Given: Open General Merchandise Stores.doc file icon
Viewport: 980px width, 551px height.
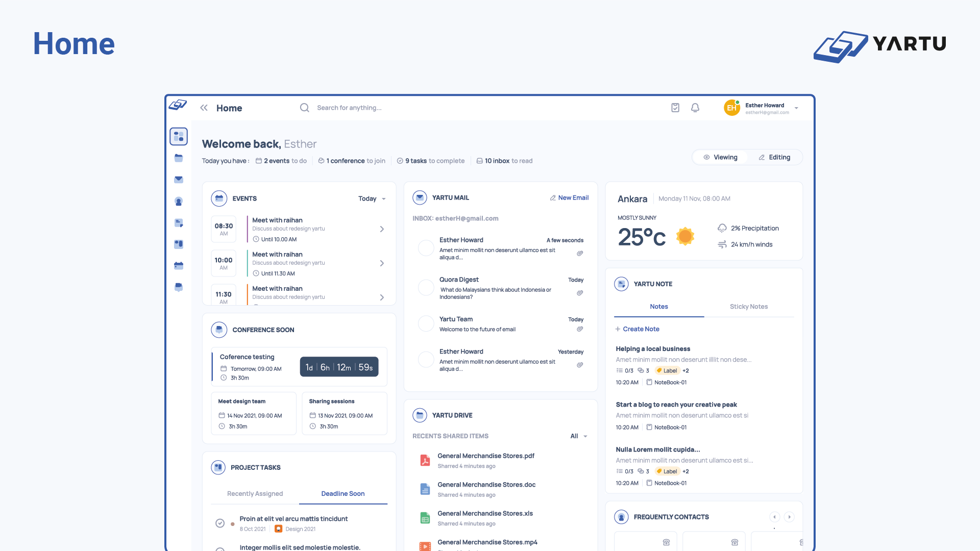Looking at the screenshot, I should tap(425, 489).
